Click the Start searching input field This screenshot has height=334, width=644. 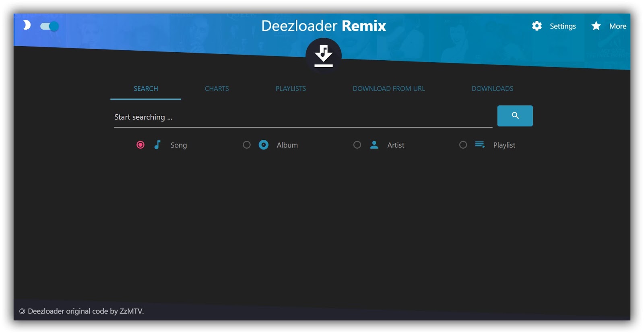click(x=303, y=117)
